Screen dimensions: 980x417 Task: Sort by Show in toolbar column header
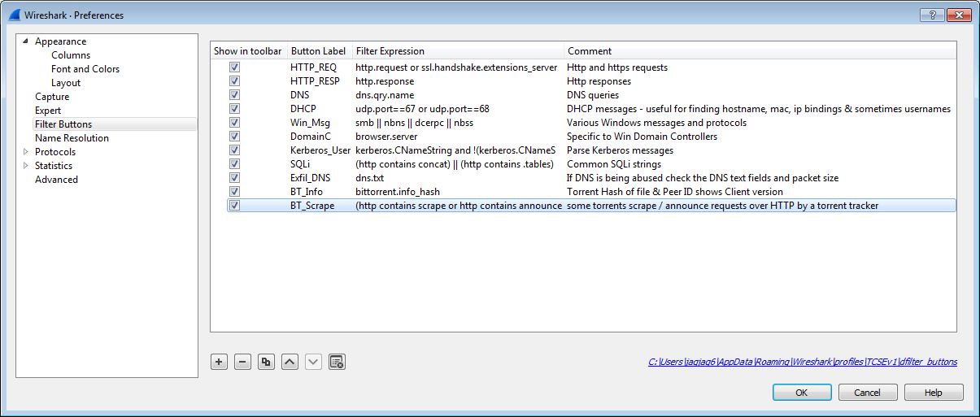point(248,50)
